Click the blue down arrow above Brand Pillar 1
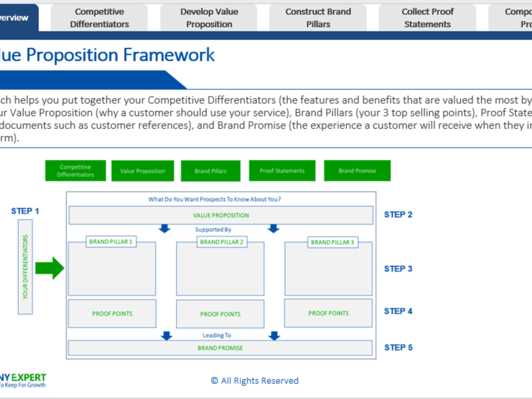The image size is (532, 399). (165, 228)
